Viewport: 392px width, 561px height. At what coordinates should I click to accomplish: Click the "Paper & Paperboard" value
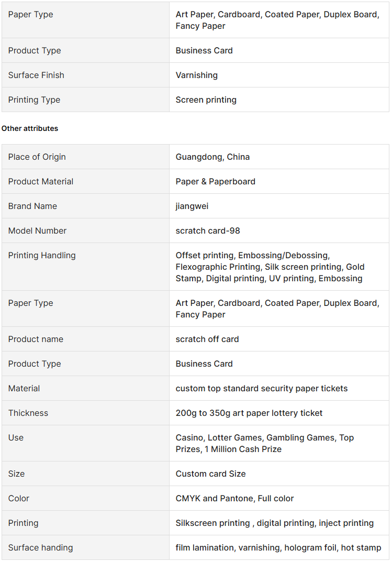216,181
